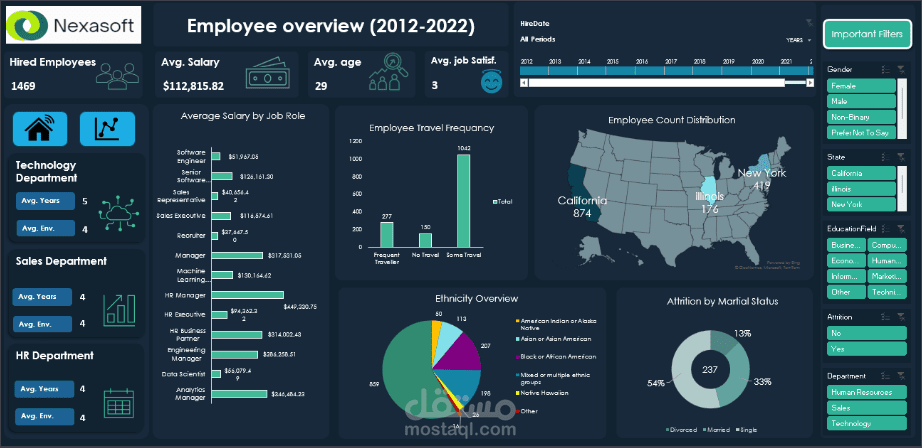Toggle the Male gender filter
The height and width of the screenshot is (448, 922).
861,101
